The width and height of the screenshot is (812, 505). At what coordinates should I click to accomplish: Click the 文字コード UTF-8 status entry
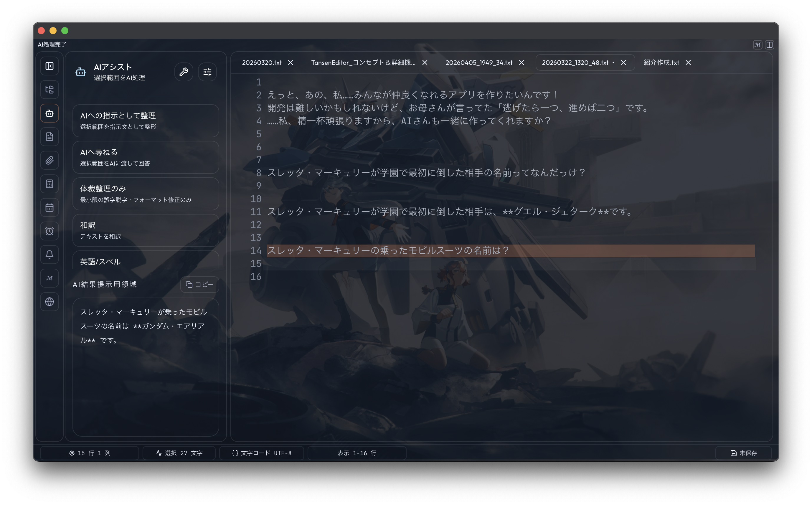coord(261,453)
